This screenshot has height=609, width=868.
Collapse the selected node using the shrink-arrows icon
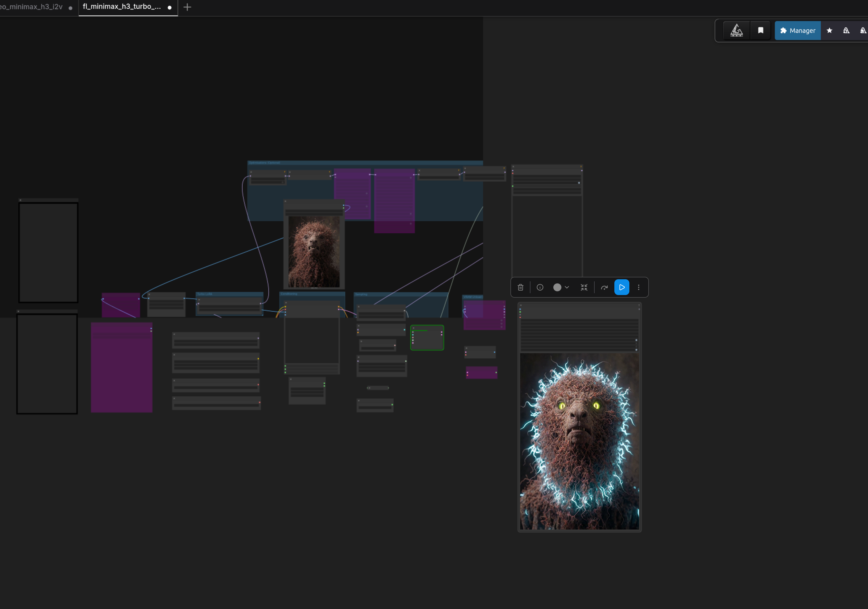(584, 287)
